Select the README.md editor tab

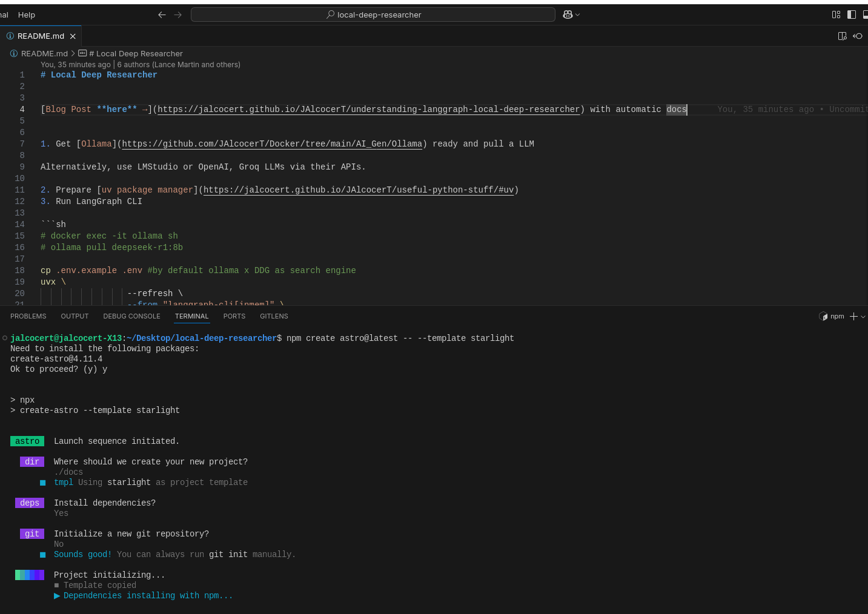[41, 36]
